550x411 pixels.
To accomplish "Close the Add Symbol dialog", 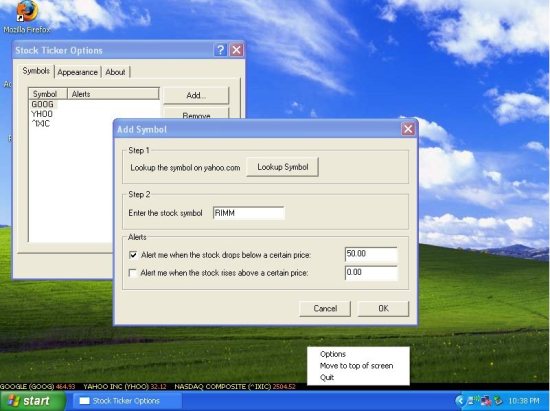I will tap(408, 129).
